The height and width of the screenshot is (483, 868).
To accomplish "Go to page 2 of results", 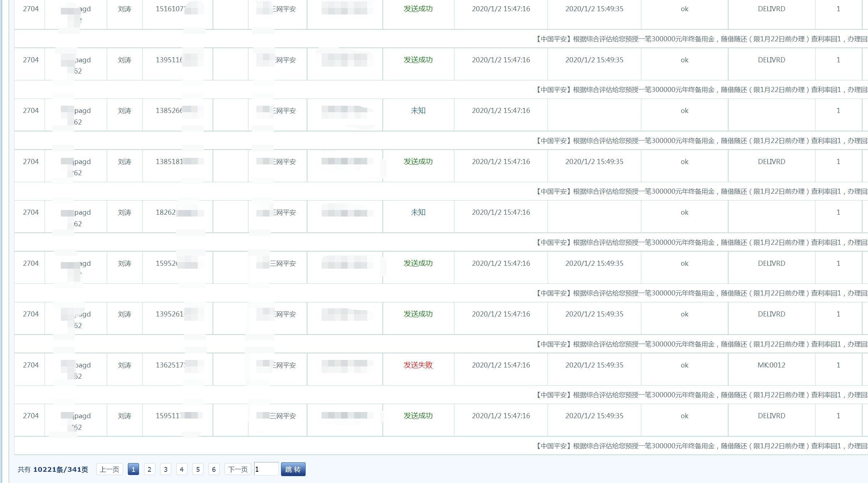I will tap(149, 469).
